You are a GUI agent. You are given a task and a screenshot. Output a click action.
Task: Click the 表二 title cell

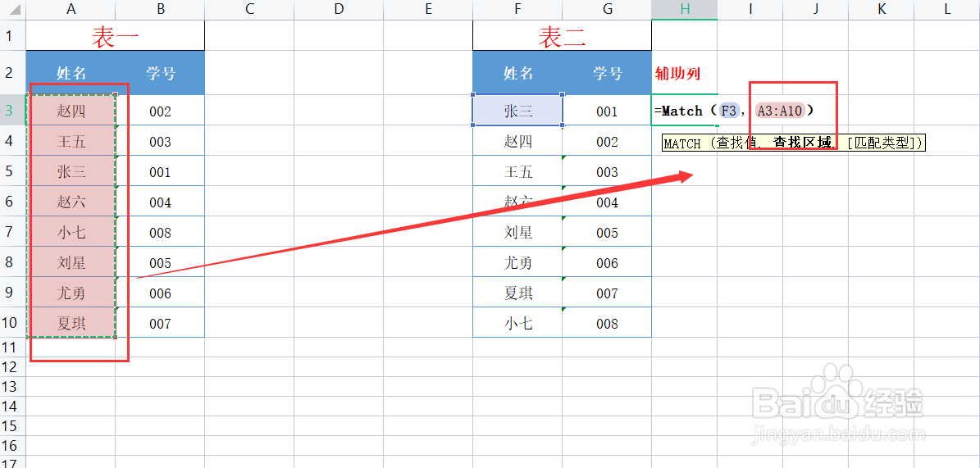point(563,35)
